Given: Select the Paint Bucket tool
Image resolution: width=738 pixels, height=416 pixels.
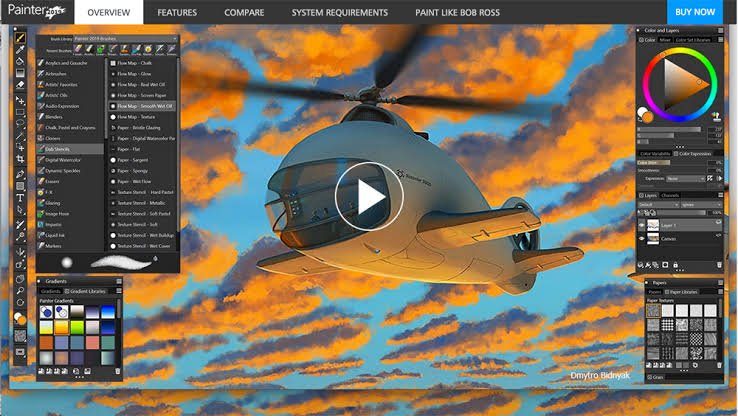Looking at the screenshot, I should pyautogui.click(x=20, y=61).
